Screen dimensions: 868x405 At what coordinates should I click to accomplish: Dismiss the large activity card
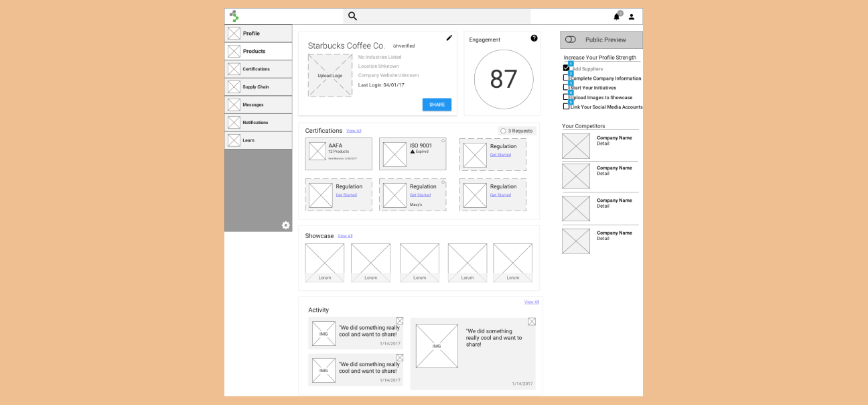click(532, 322)
